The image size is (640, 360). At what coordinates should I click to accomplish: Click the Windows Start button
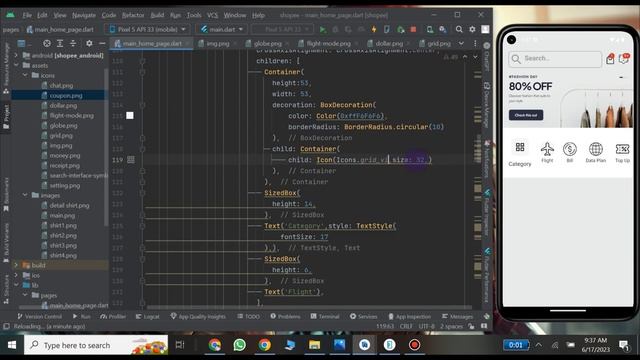click(x=12, y=345)
